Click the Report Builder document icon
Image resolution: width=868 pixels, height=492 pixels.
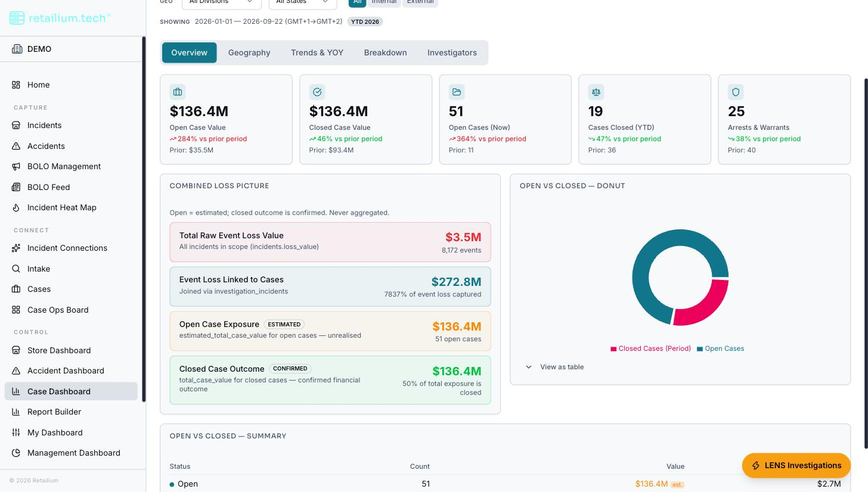coord(16,412)
